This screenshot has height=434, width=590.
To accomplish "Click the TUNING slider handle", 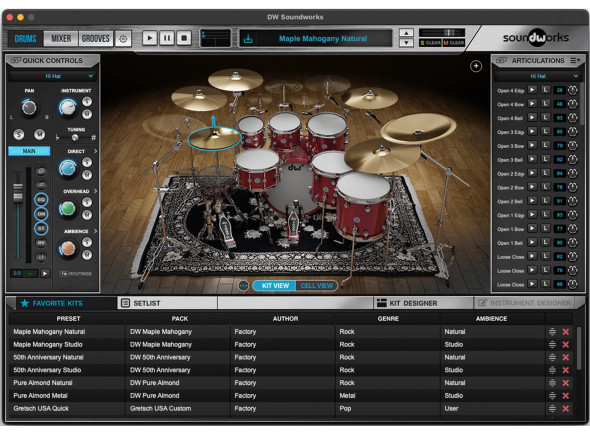I will [x=75, y=137].
